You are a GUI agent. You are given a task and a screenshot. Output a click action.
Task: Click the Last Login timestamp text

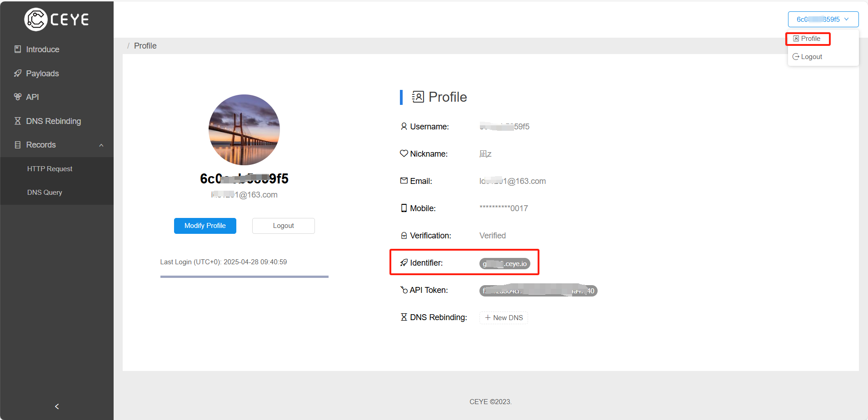point(224,262)
